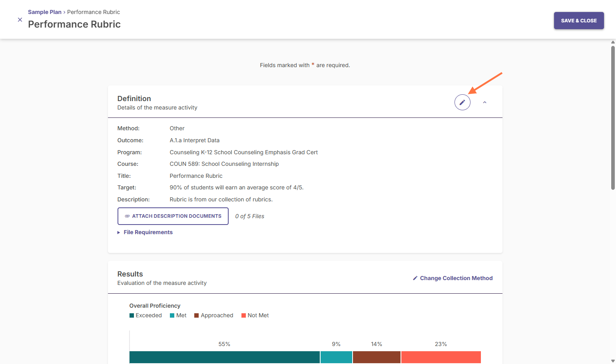Click the Met legend swatch
The width and height of the screenshot is (616, 364).
(x=172, y=315)
